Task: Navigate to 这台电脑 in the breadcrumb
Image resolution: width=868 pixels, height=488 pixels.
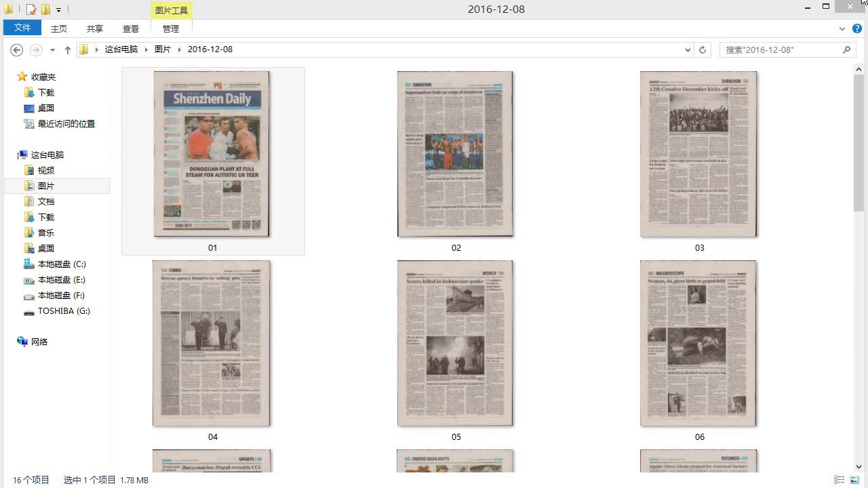Action: point(121,49)
